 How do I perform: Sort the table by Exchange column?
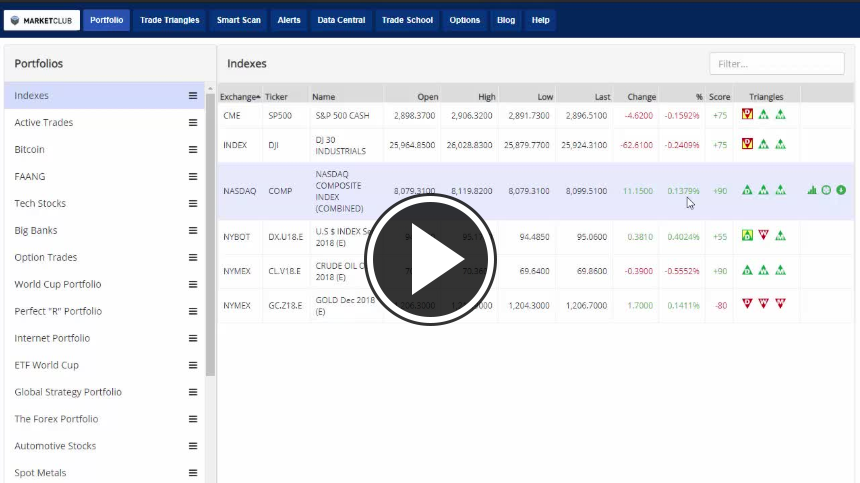[239, 97]
